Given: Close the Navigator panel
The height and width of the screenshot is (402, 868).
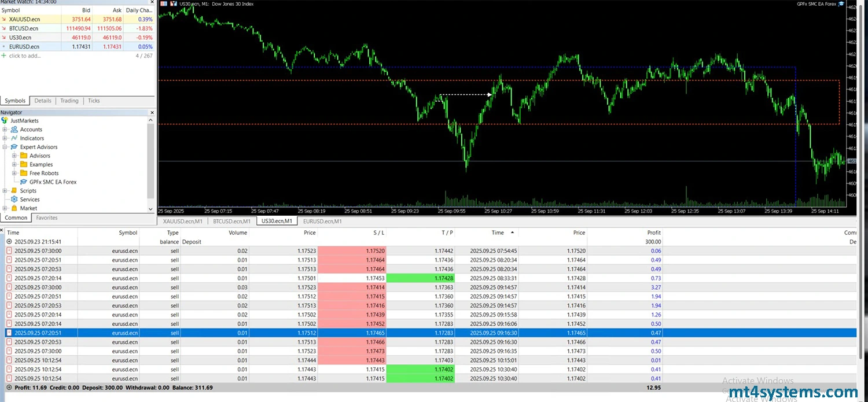Looking at the screenshot, I should (152, 112).
